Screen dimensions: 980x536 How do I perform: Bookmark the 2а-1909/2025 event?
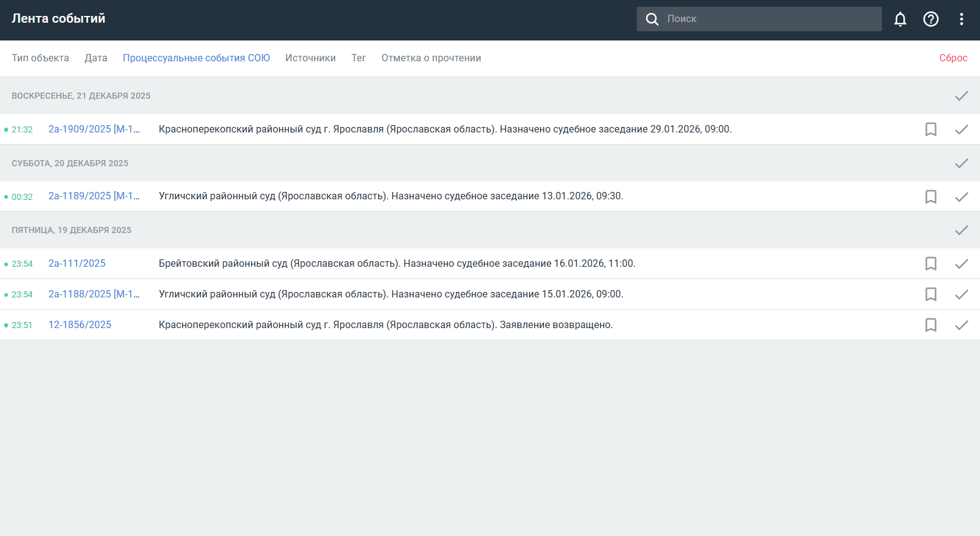930,129
